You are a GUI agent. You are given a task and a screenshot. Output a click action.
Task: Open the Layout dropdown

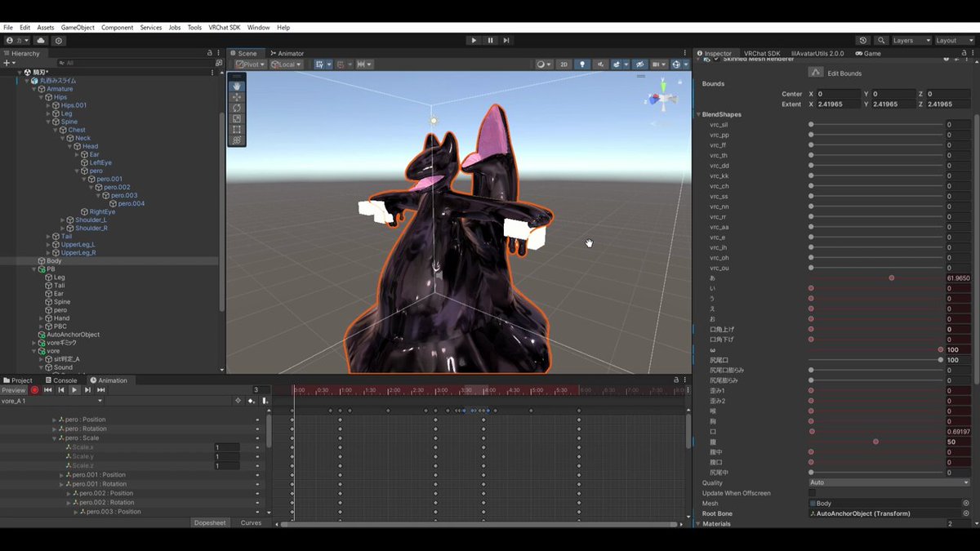coord(955,40)
